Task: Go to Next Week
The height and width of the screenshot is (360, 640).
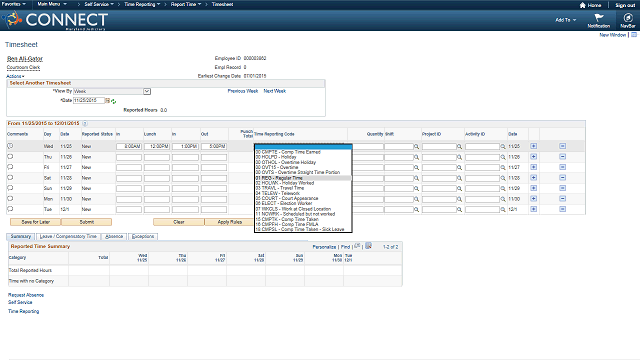Action: [x=275, y=91]
